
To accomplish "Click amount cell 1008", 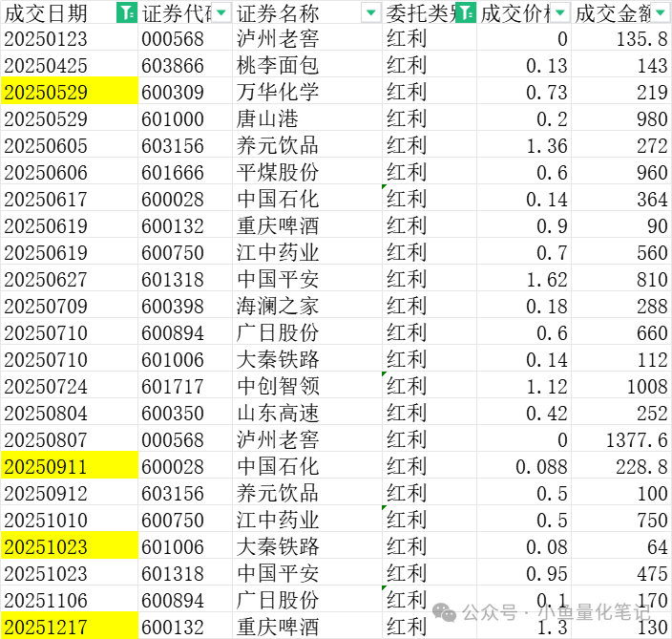I will tap(621, 385).
